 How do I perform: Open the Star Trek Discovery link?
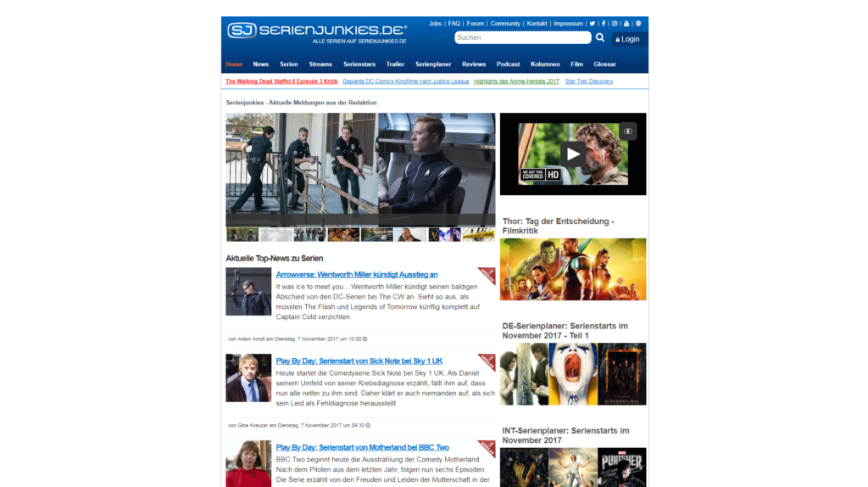point(589,81)
